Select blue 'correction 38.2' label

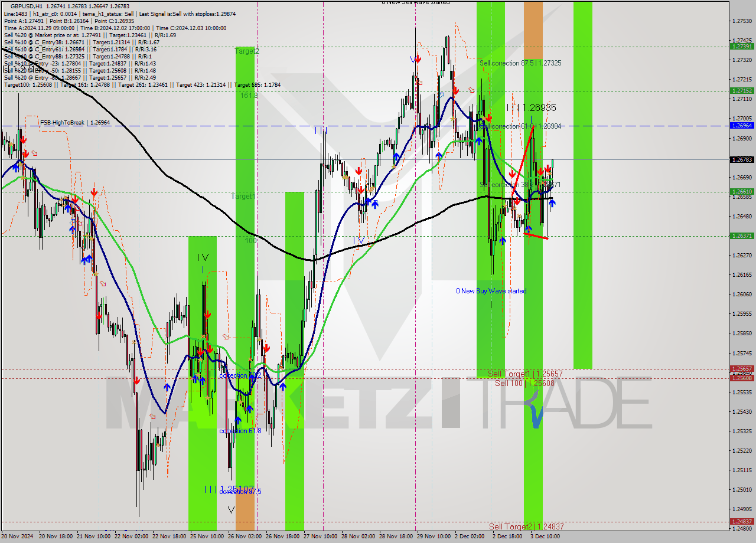pyautogui.click(x=240, y=375)
